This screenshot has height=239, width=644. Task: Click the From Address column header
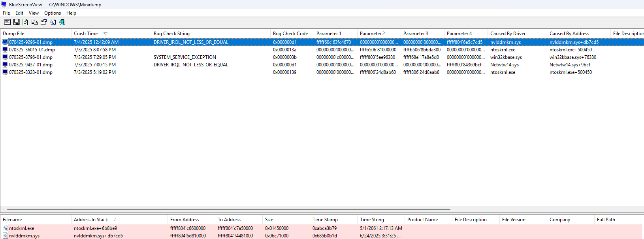click(x=191, y=220)
